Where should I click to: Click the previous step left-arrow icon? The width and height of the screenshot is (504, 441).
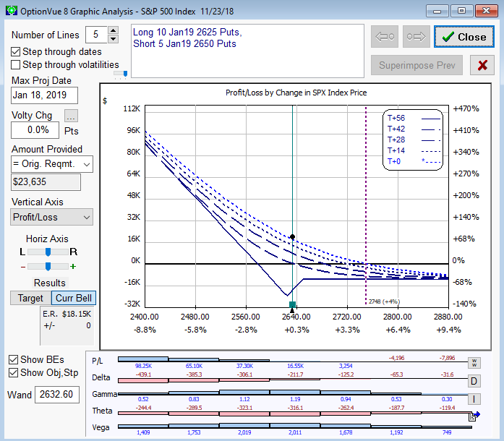pos(386,37)
